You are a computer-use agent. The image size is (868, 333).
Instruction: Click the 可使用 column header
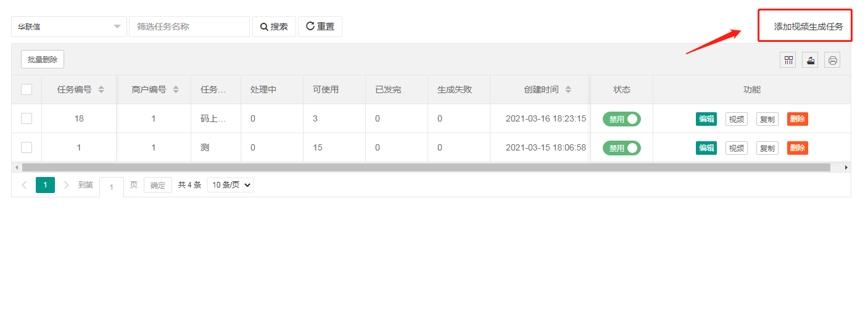pyautogui.click(x=334, y=89)
